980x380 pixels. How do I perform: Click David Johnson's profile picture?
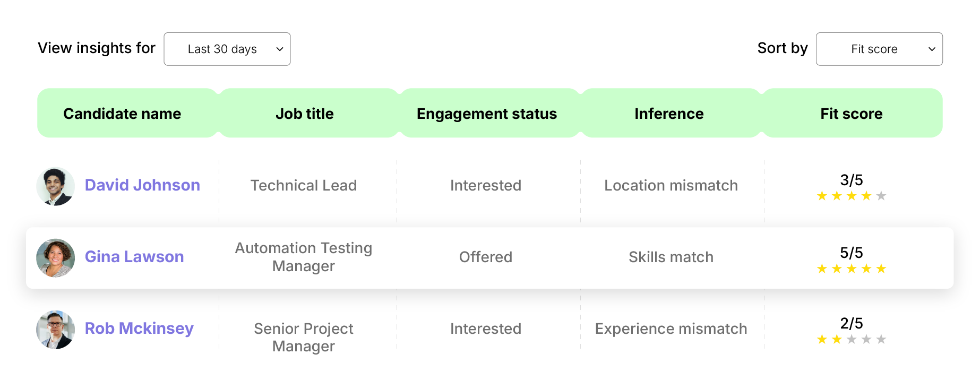tap(55, 186)
